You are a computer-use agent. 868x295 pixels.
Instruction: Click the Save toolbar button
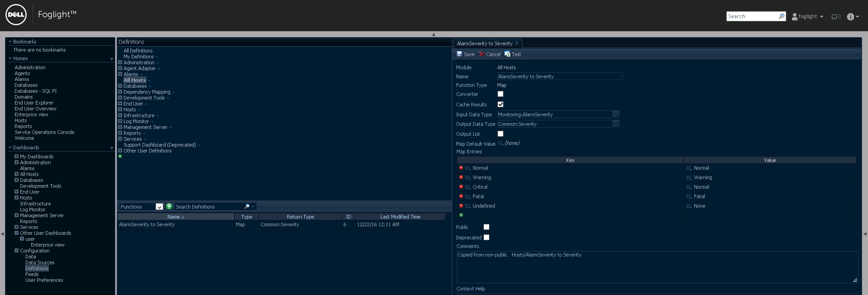[465, 54]
